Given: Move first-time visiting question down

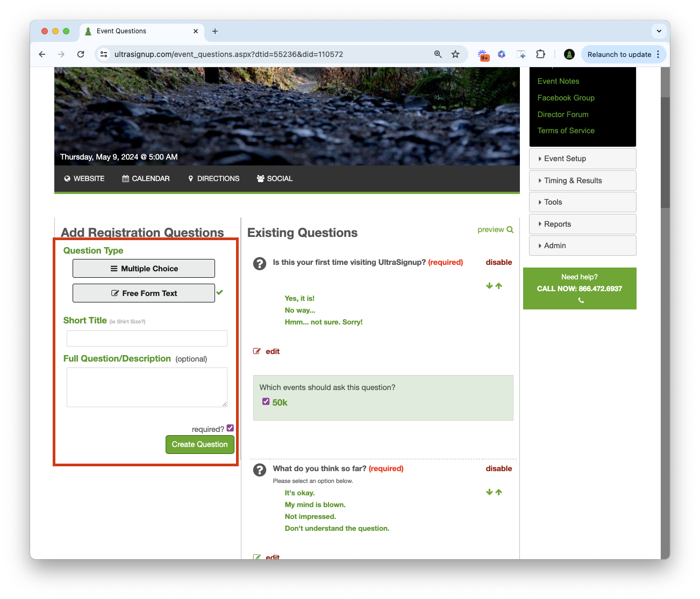Looking at the screenshot, I should [489, 286].
